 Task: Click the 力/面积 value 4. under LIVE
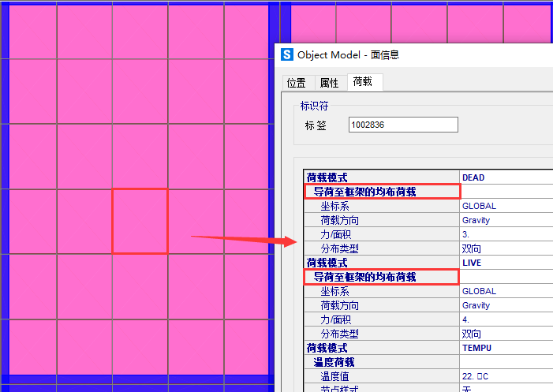pyautogui.click(x=505, y=319)
